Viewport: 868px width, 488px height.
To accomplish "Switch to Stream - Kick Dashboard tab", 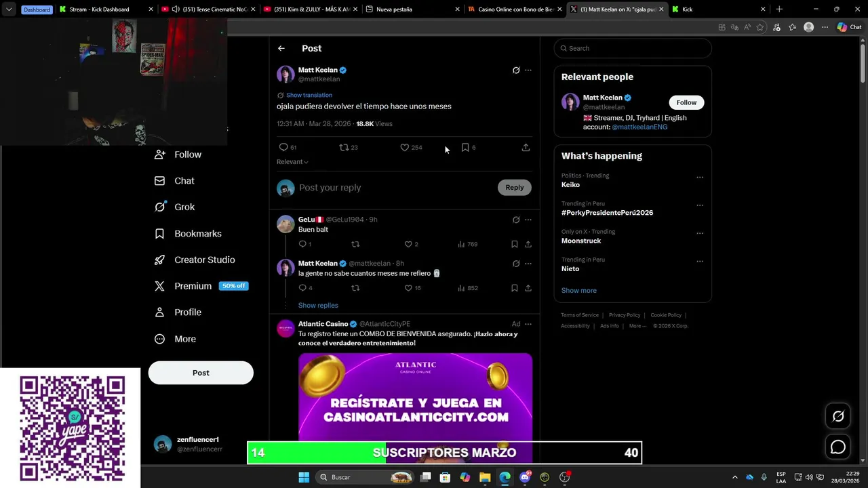I will (x=105, y=9).
